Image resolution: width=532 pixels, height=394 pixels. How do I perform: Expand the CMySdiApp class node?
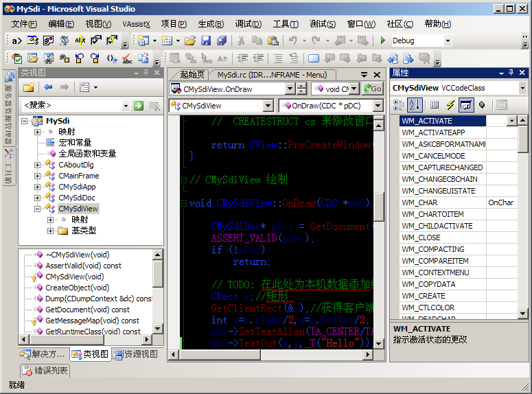click(37, 187)
